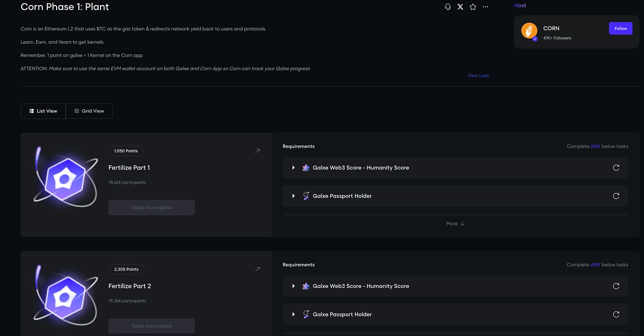Refresh Humanity Score status in Fertilize Part 2
The height and width of the screenshot is (336, 644).
point(616,286)
